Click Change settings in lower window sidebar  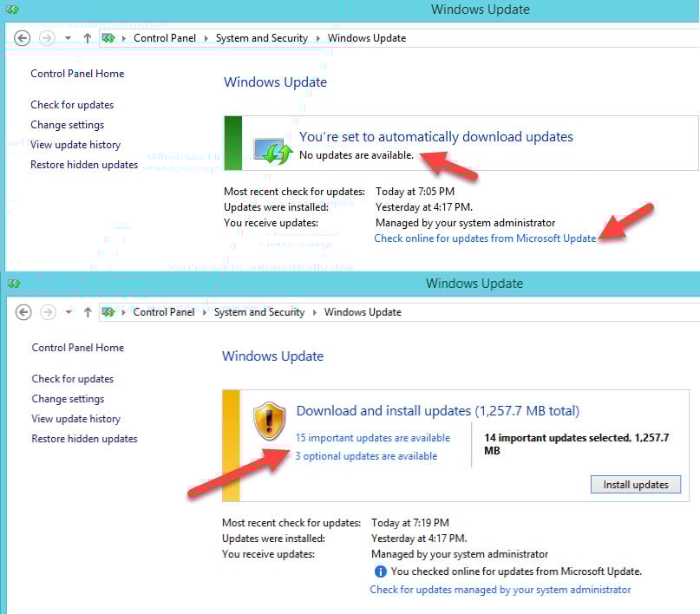[68, 399]
